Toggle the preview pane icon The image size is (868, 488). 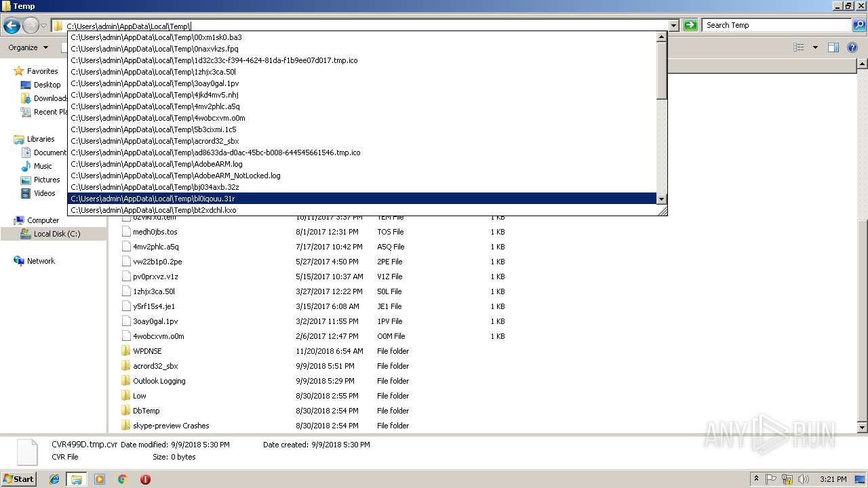[x=833, y=47]
